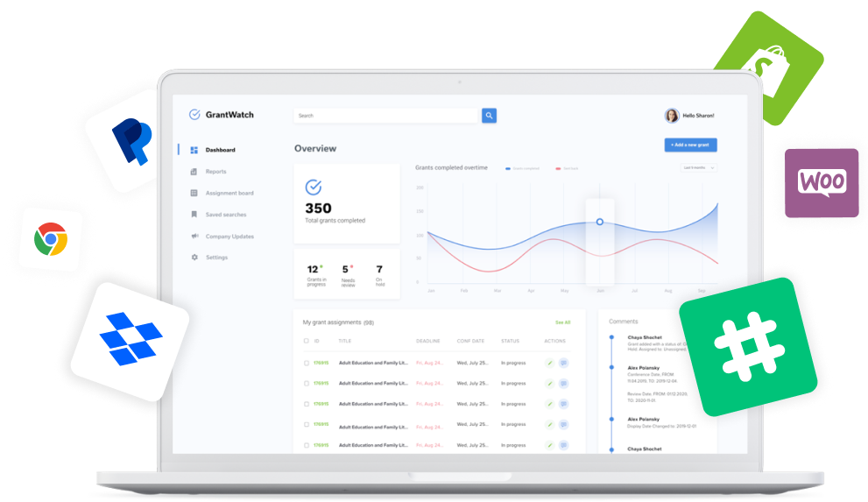Click the Overview heading
The image size is (868, 502).
coord(315,148)
